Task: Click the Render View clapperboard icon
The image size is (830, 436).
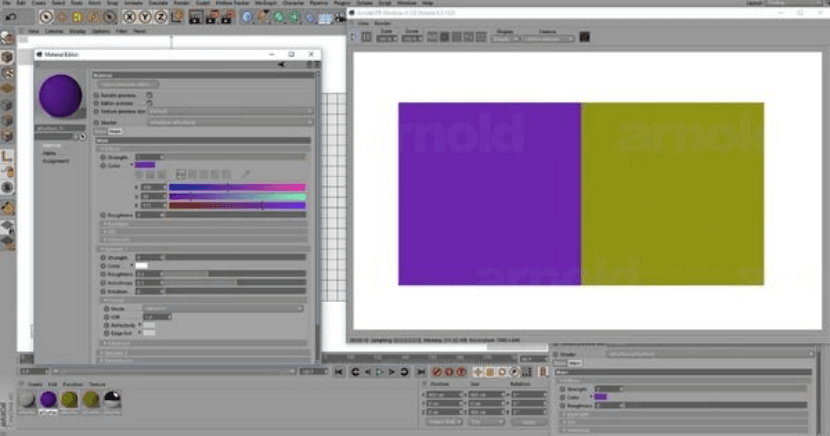Action: tap(195, 17)
